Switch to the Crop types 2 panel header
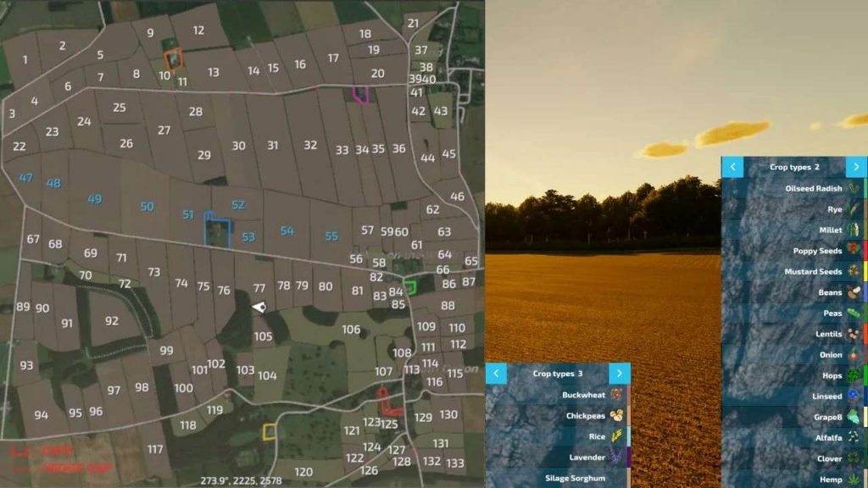 tap(794, 167)
